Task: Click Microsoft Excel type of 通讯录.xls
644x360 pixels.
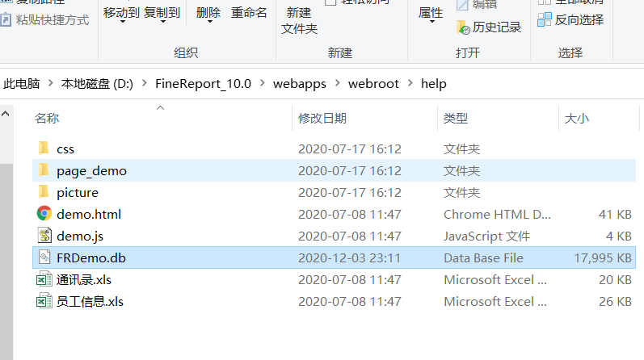Action: pos(495,279)
